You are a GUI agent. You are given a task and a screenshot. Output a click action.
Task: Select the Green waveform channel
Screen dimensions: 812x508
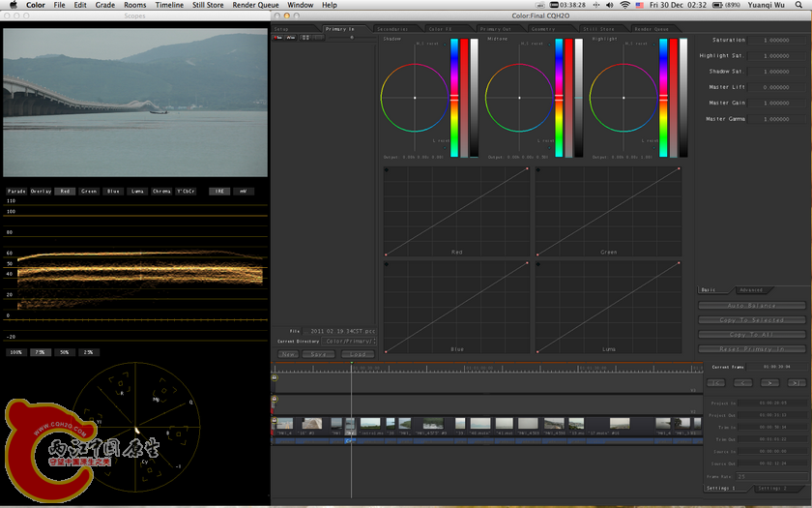click(89, 192)
